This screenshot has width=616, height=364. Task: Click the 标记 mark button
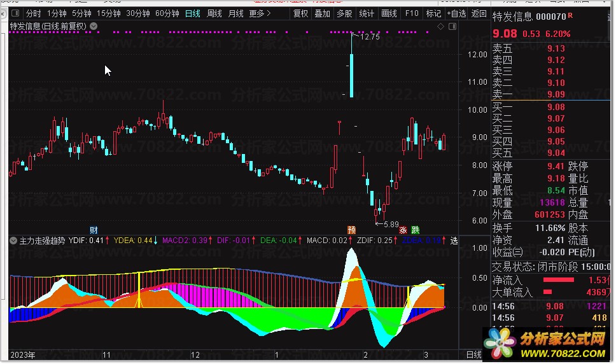(x=434, y=13)
